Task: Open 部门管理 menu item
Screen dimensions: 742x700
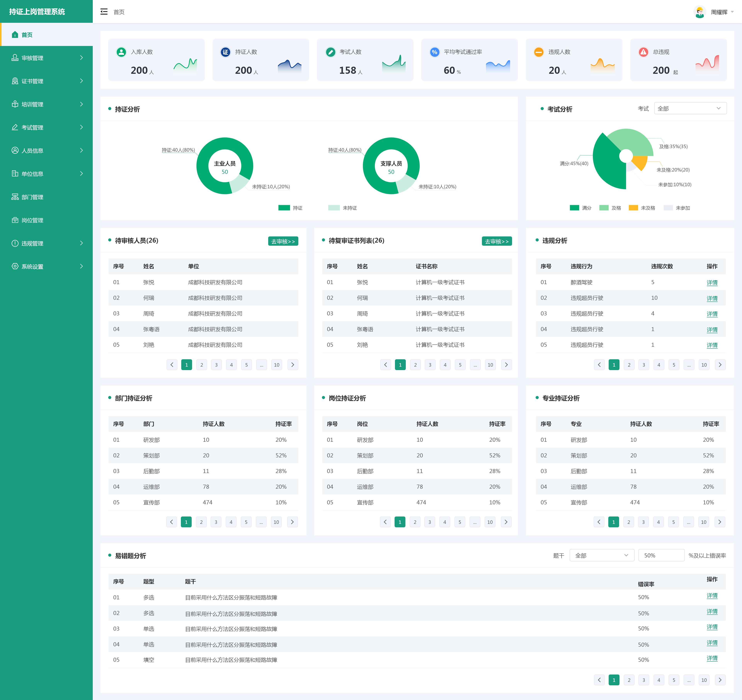Action: 46,197
